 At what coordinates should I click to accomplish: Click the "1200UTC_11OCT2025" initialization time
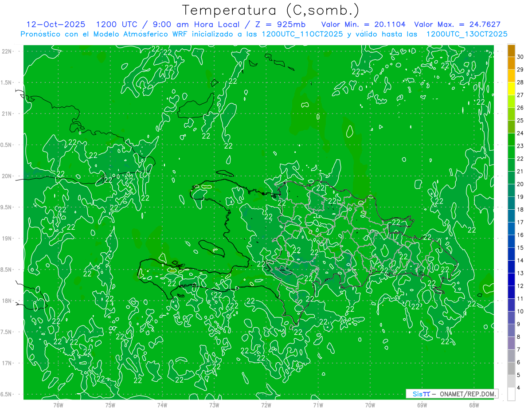coord(302,34)
